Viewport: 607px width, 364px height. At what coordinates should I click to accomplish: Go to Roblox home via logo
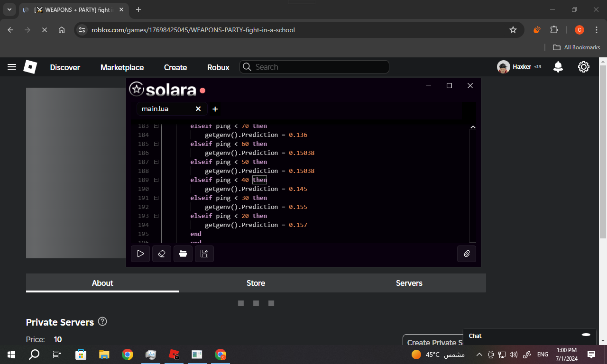[30, 67]
